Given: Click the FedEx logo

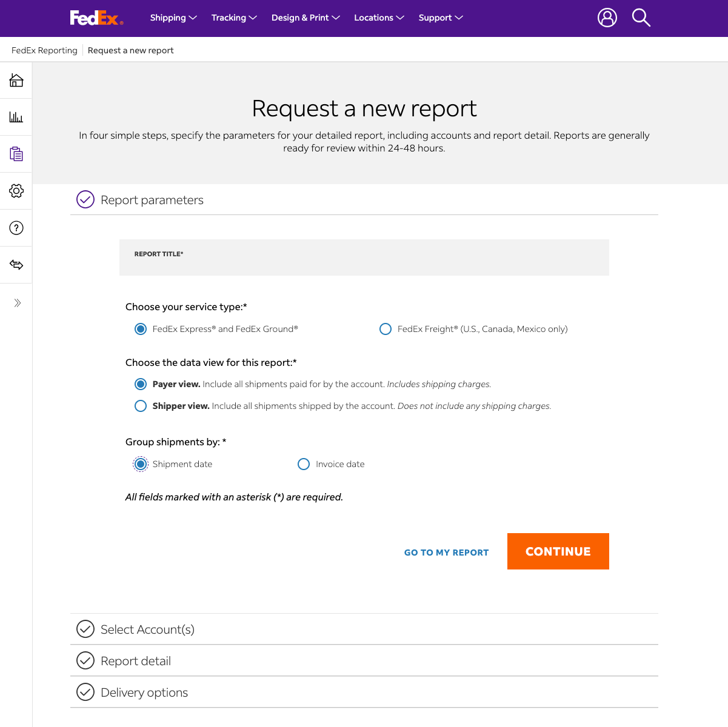Looking at the screenshot, I should 96,18.
